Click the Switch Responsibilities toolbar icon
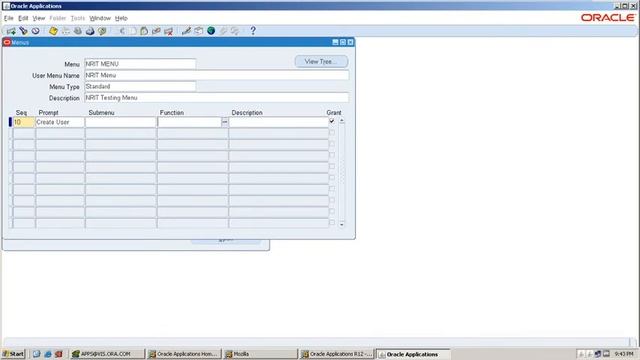Image resolution: width=640 pixels, height=360 pixels. click(78, 31)
